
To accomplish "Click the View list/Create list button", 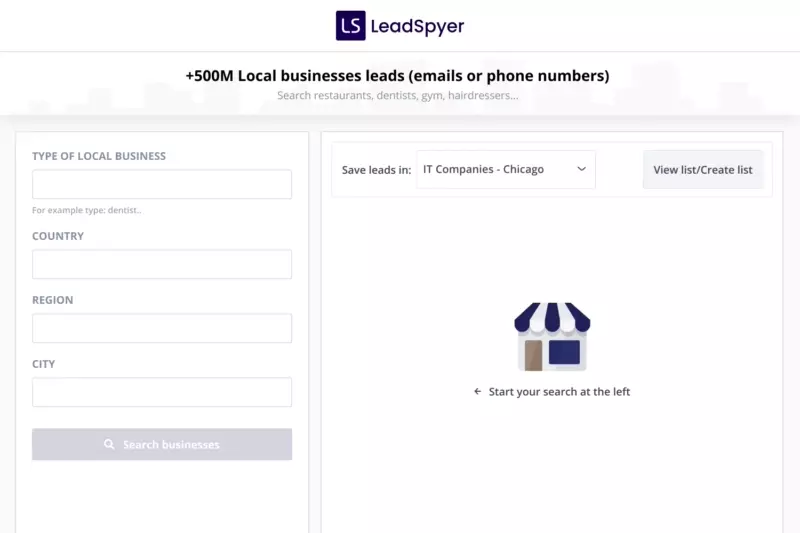I will 703,170.
